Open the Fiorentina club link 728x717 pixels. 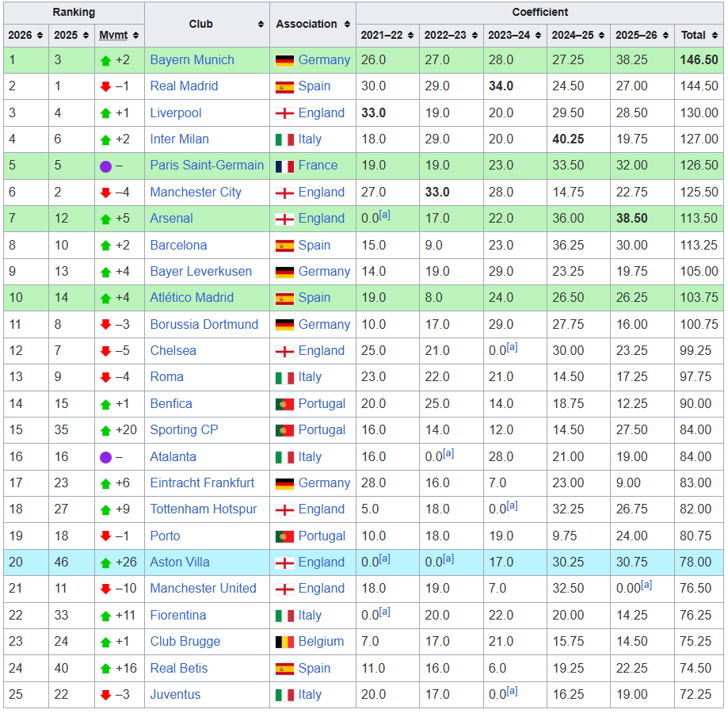tap(177, 616)
